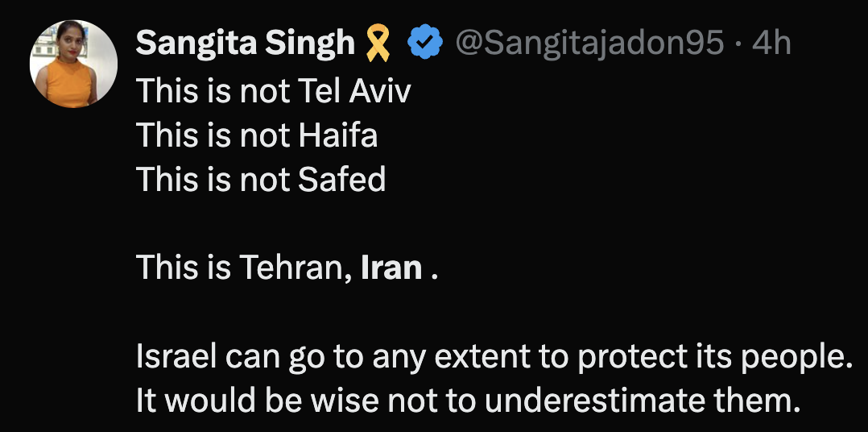Click the word Tehran in the tweet

(291, 268)
